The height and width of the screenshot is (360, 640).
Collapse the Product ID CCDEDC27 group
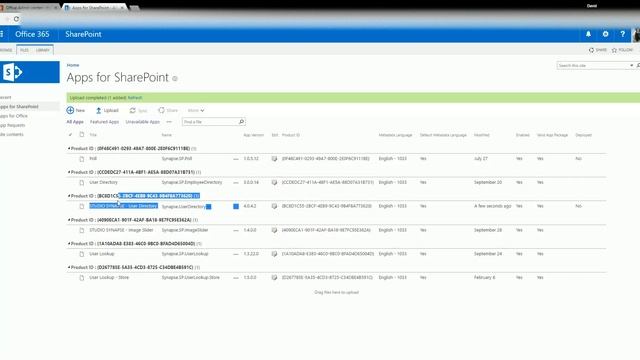point(69,172)
